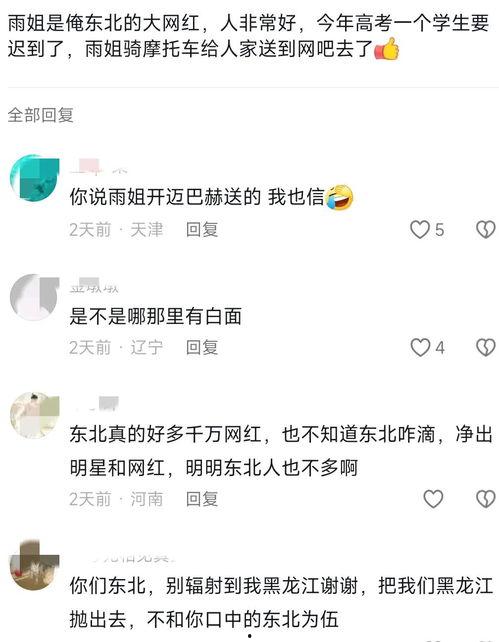Select the 全部回复 section header

coord(41,115)
